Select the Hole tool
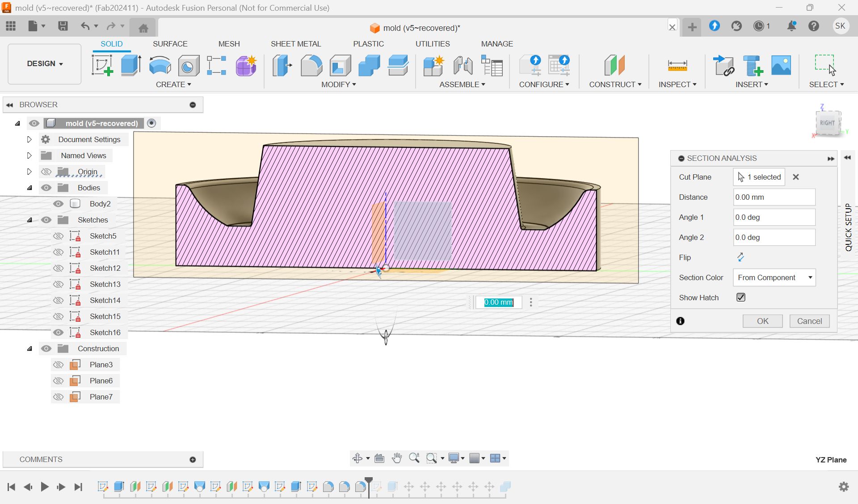Viewport: 858px width, 504px height. tap(189, 65)
